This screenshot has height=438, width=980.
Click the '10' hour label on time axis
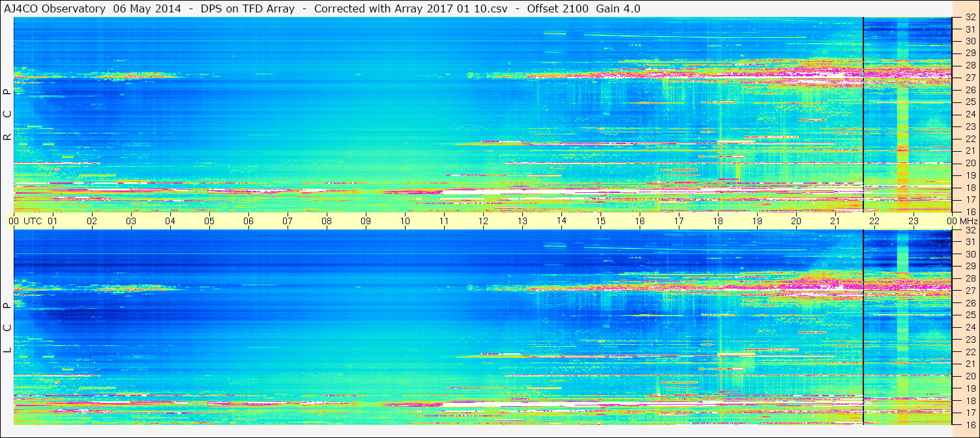405,221
